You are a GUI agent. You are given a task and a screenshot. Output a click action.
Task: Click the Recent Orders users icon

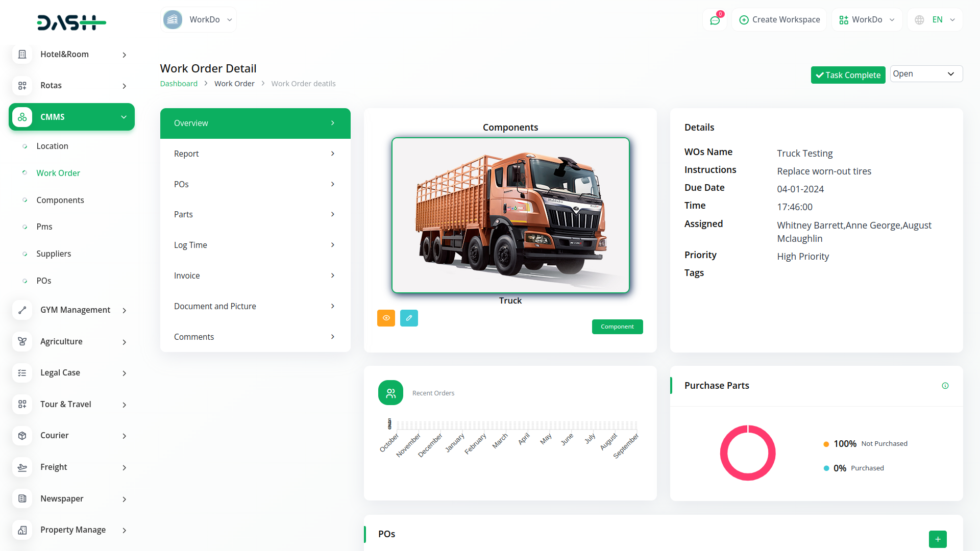[390, 393]
